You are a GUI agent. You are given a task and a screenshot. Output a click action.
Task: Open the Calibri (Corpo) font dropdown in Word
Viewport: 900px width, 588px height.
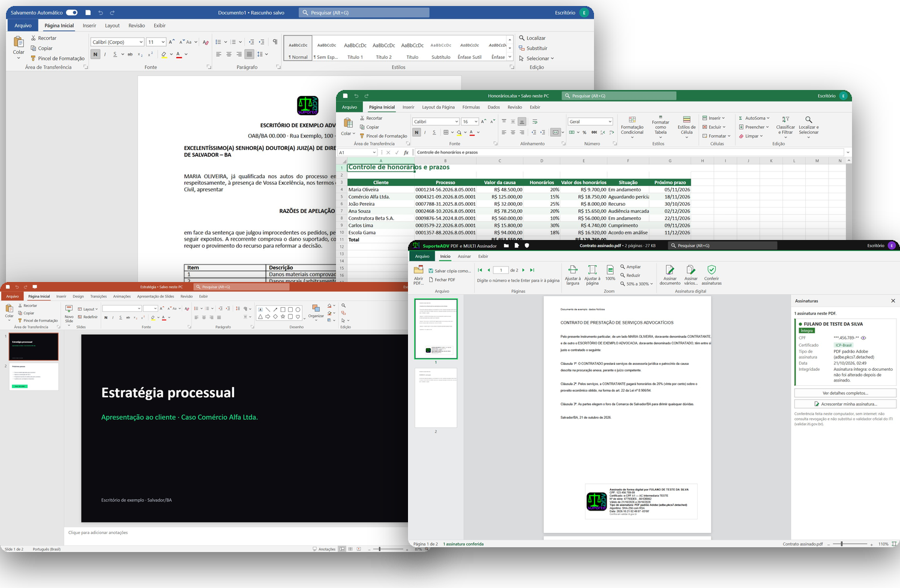point(141,42)
